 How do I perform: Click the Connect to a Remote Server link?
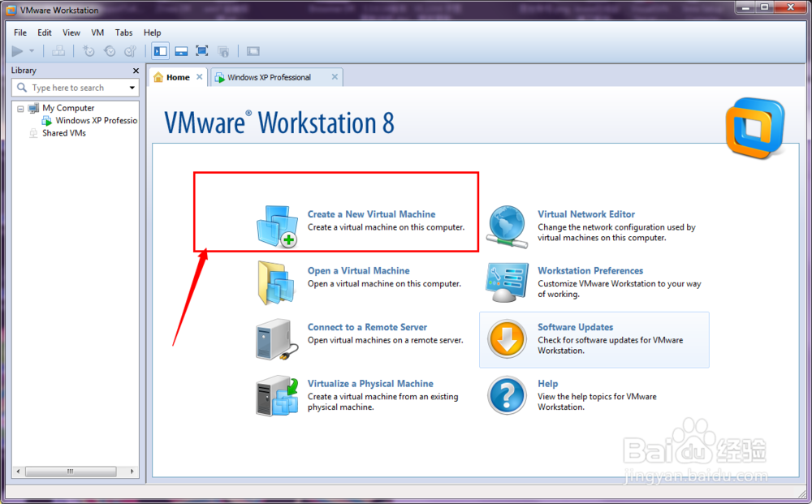[x=367, y=327]
